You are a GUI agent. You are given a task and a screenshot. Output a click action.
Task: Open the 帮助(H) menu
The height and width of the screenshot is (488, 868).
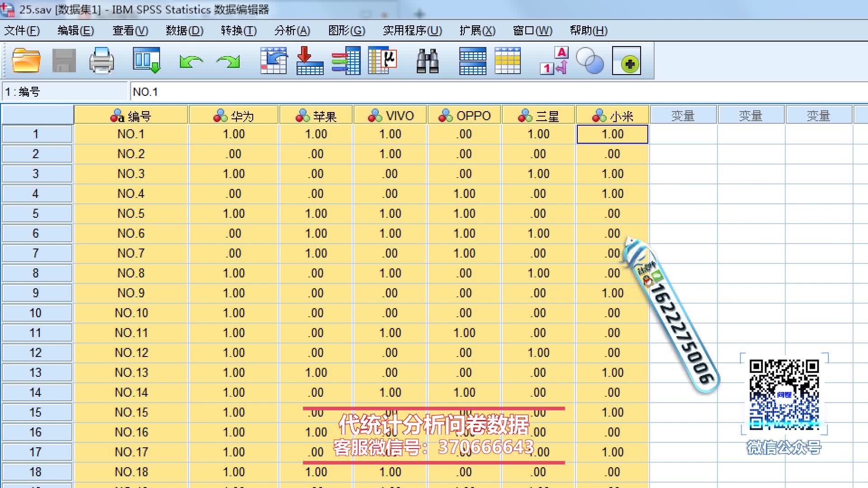point(589,31)
